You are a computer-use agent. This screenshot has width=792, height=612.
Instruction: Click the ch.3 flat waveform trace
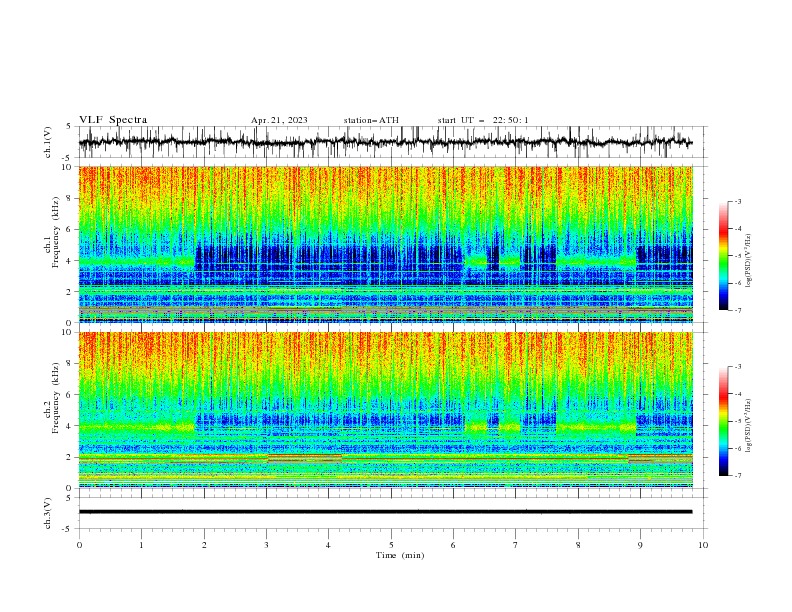point(385,512)
